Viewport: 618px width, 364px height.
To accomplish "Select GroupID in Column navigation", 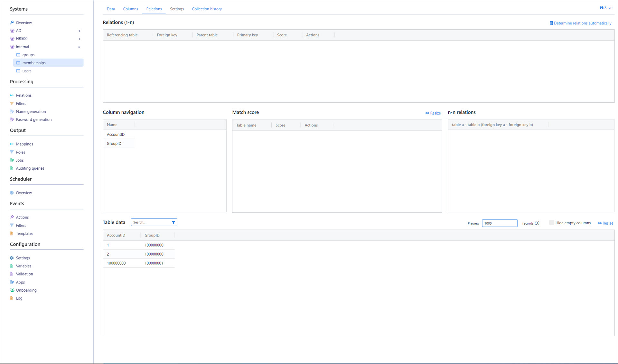I will [x=114, y=144].
